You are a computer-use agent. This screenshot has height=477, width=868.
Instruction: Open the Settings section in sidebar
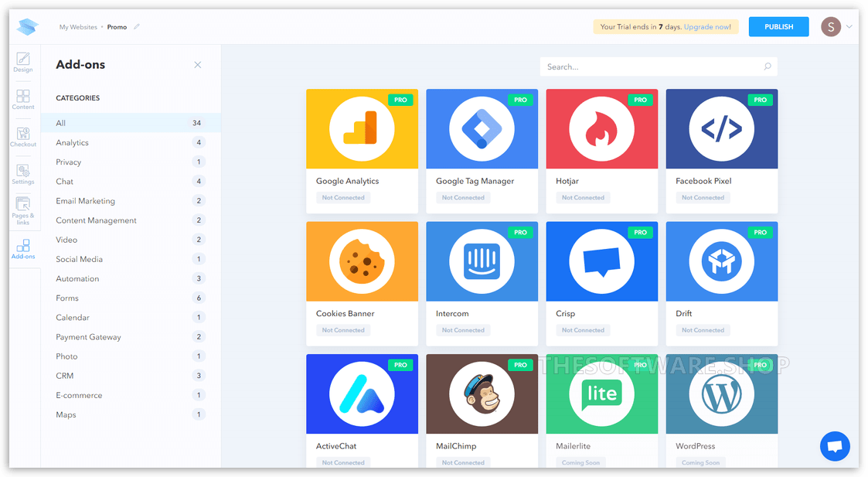point(23,175)
